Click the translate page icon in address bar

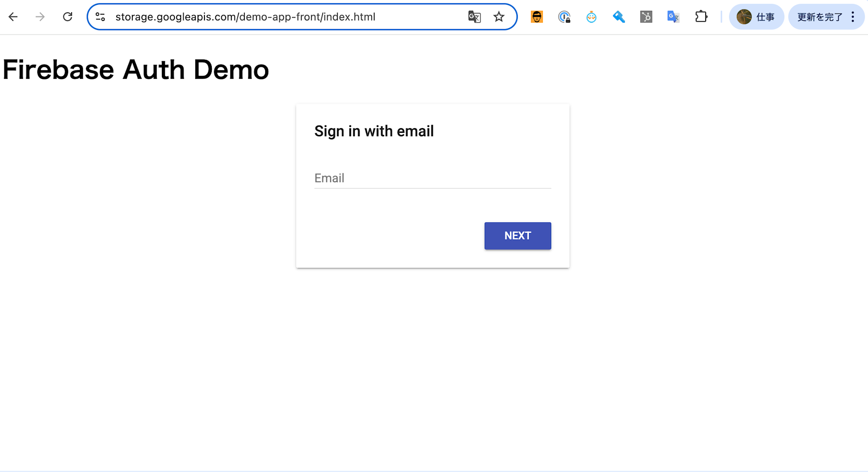click(474, 17)
